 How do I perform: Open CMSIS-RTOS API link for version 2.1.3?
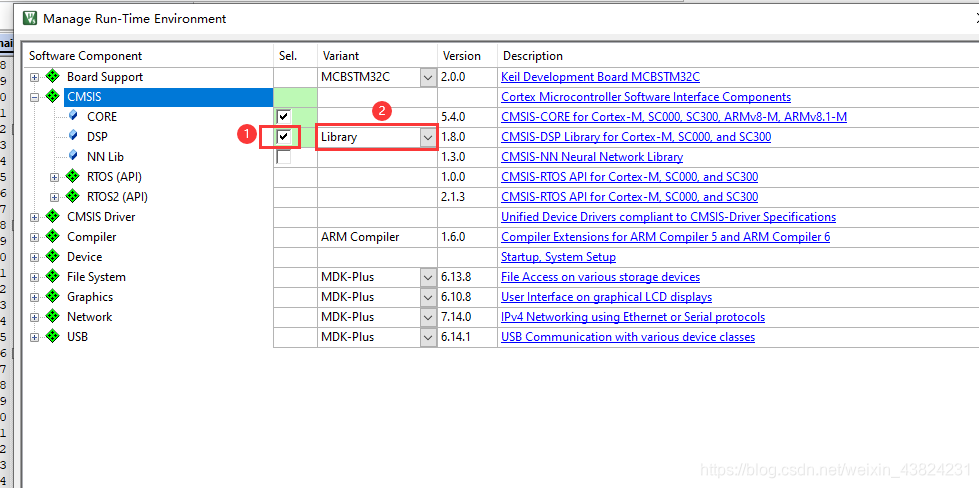[x=629, y=197]
